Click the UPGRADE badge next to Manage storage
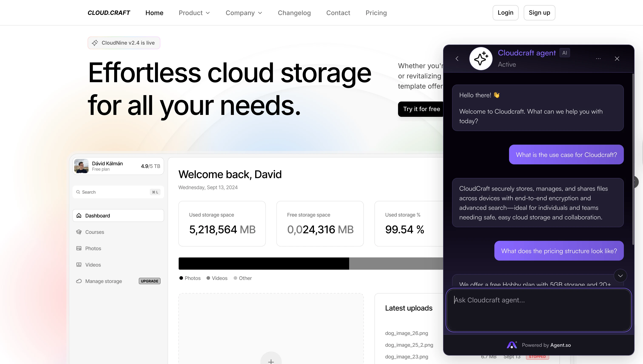Viewport: 643px width, 364px height. pos(149,281)
